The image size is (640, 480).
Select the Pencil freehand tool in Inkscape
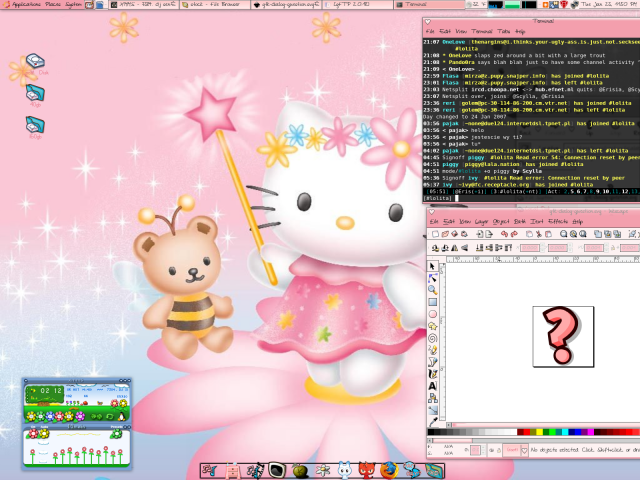tap(432, 350)
